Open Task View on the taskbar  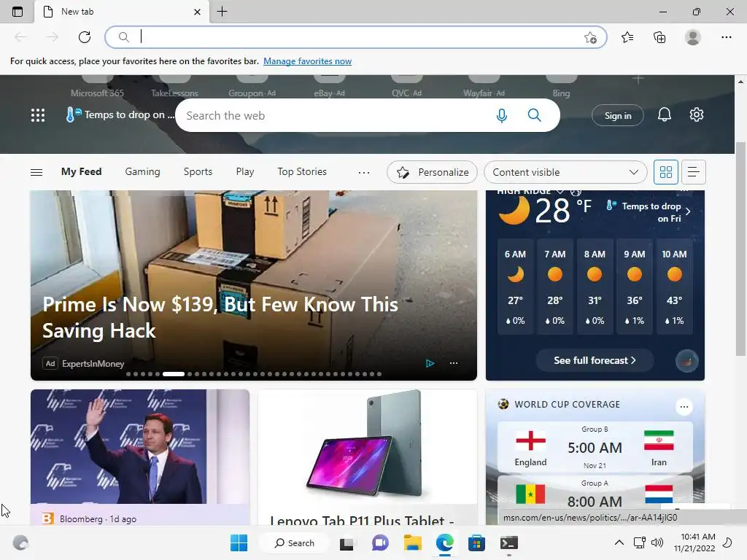(x=347, y=542)
